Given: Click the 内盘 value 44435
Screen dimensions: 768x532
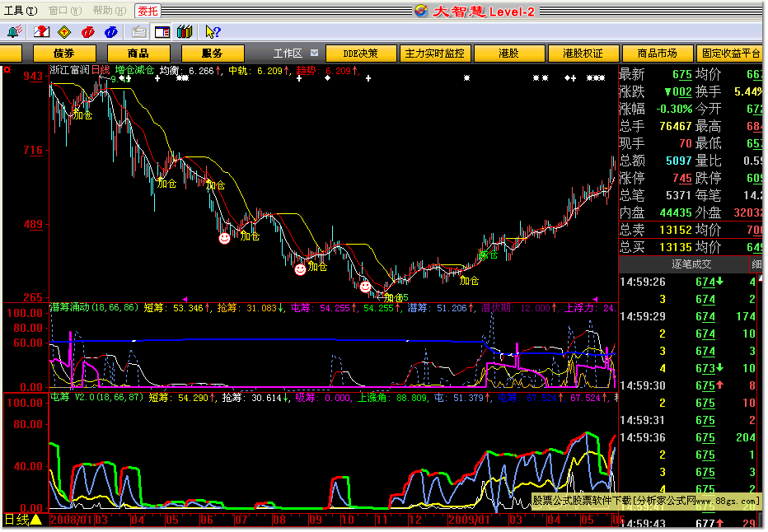Looking at the screenshot, I should tap(676, 212).
